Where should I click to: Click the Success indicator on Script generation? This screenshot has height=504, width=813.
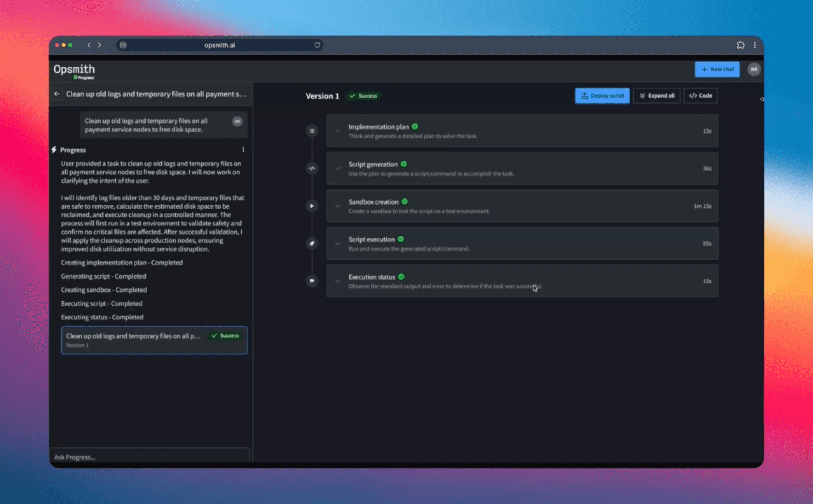click(x=403, y=164)
